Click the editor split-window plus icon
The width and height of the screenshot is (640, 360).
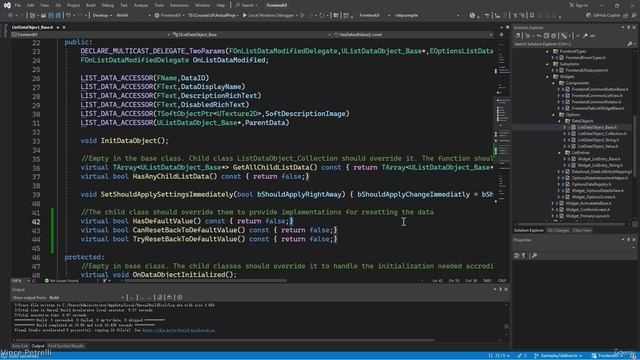tap(502, 35)
